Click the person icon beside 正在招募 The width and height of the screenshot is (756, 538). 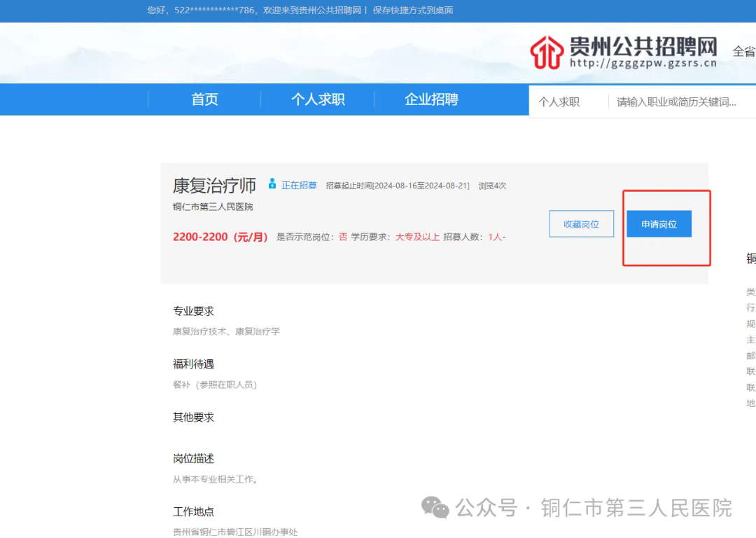click(x=272, y=184)
